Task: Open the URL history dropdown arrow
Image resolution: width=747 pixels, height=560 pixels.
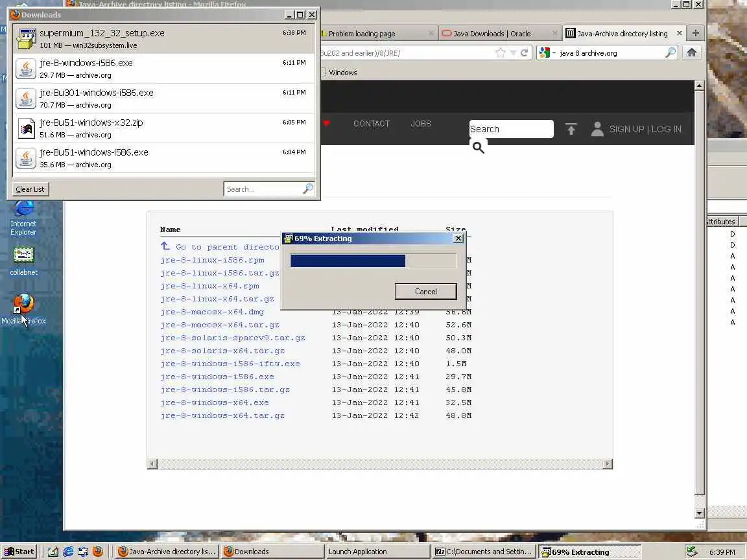Action: [513, 53]
